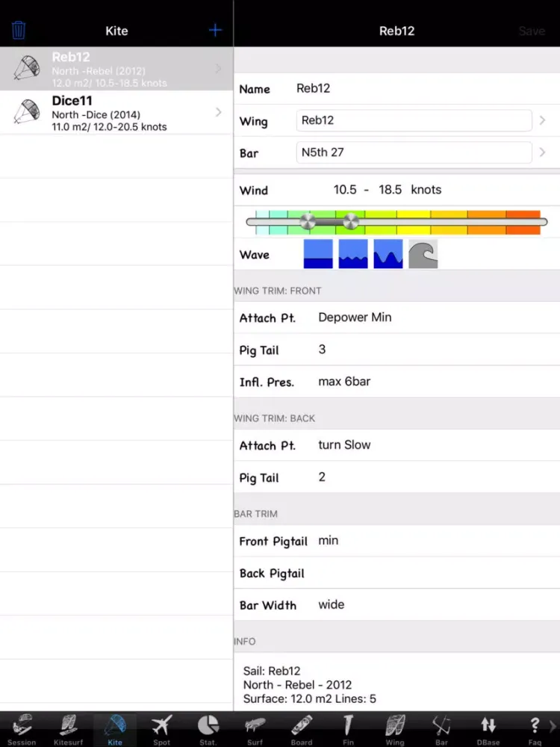Image resolution: width=560 pixels, height=747 pixels.
Task: Click the Sail: Reb12 info text
Action: 272,671
